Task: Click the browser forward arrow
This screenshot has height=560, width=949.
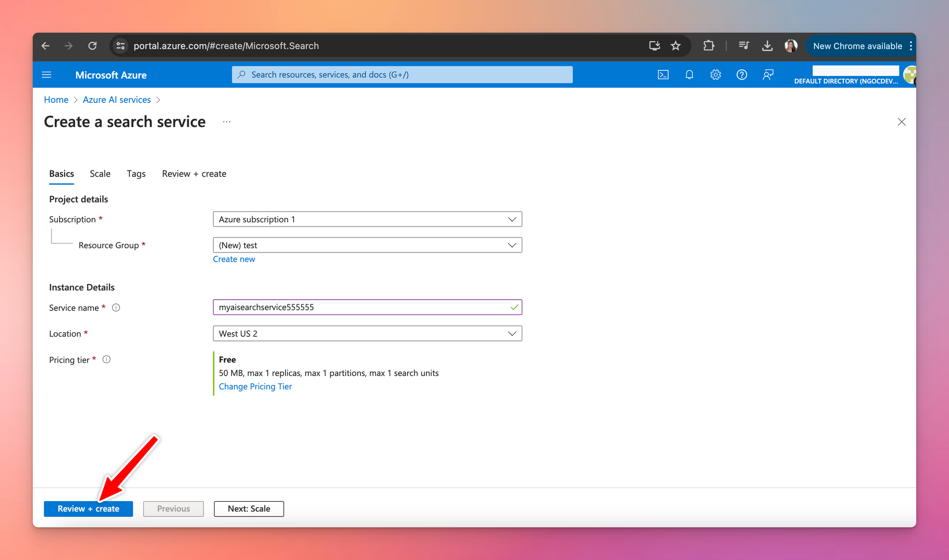Action: click(x=69, y=46)
